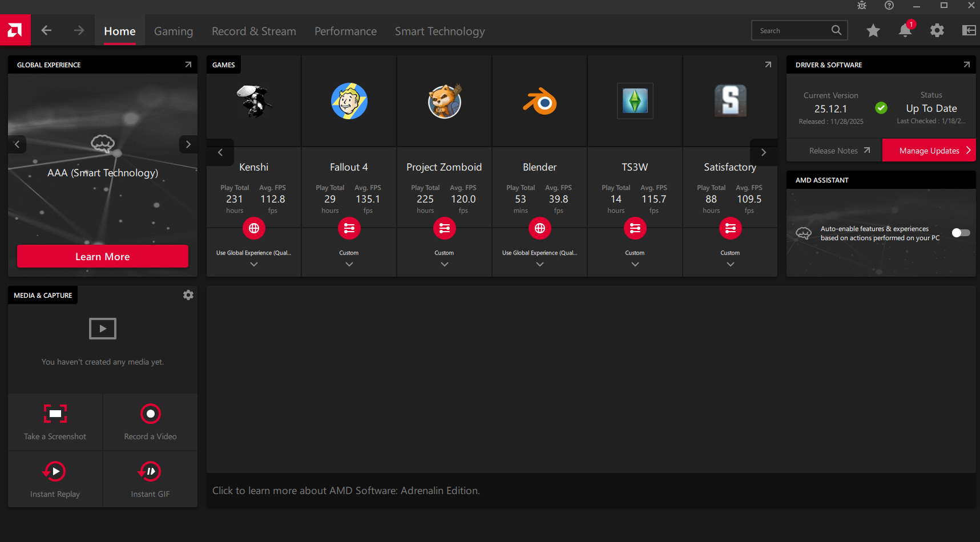The width and height of the screenshot is (980, 542).
Task: Click Kenshi's '231' play total hours
Action: [x=235, y=199]
